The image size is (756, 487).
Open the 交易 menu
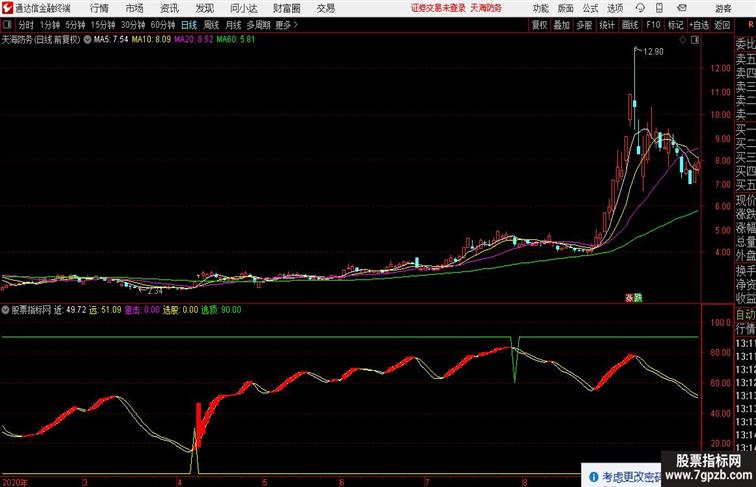pyautogui.click(x=326, y=8)
